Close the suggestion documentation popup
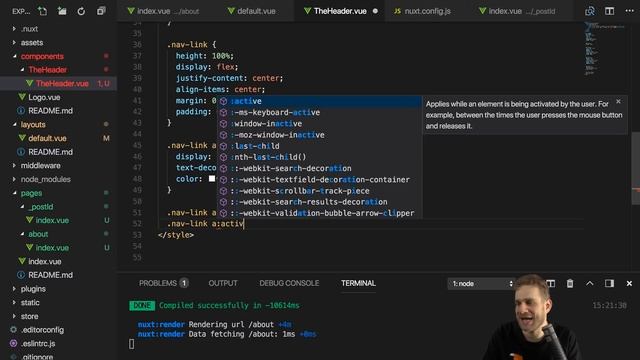 tap(618, 101)
